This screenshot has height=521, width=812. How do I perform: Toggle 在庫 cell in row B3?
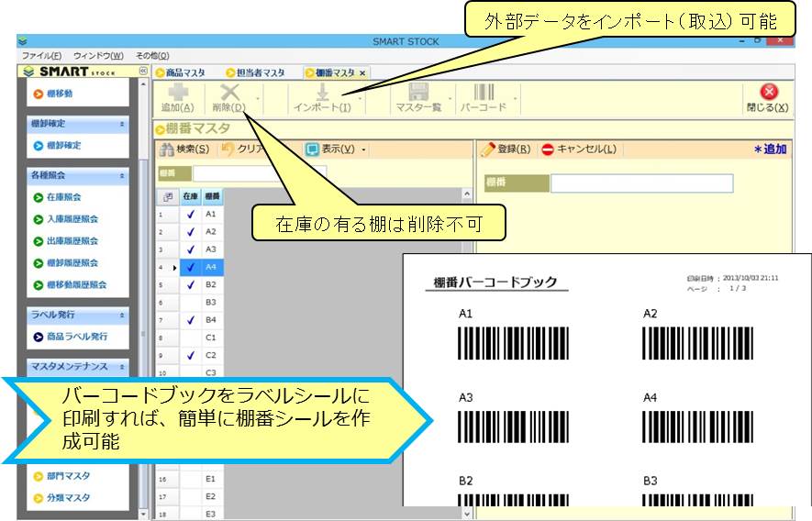(191, 303)
